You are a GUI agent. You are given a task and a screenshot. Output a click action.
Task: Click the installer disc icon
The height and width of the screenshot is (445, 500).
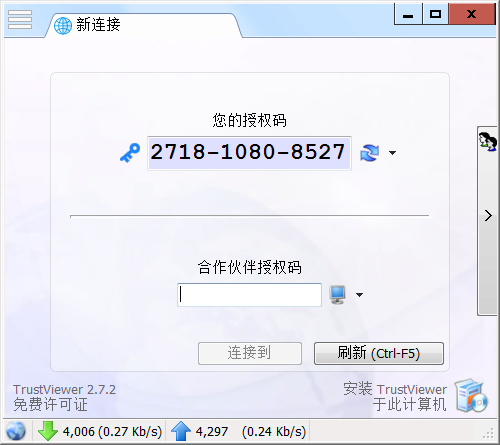point(471,396)
